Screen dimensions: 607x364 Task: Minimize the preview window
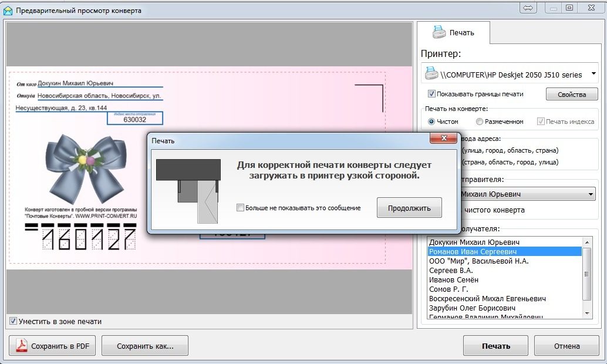pyautogui.click(x=554, y=8)
